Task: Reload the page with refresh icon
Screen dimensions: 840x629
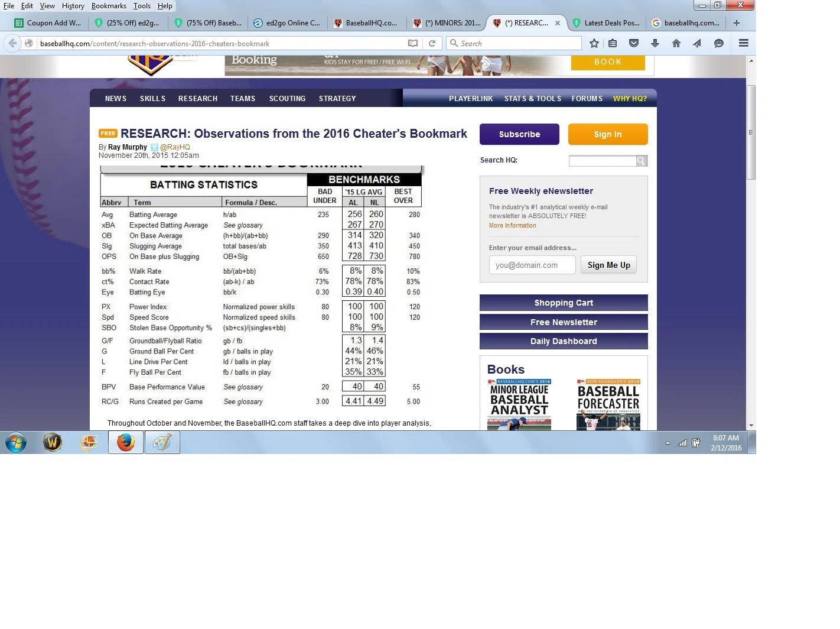Action: click(x=432, y=43)
